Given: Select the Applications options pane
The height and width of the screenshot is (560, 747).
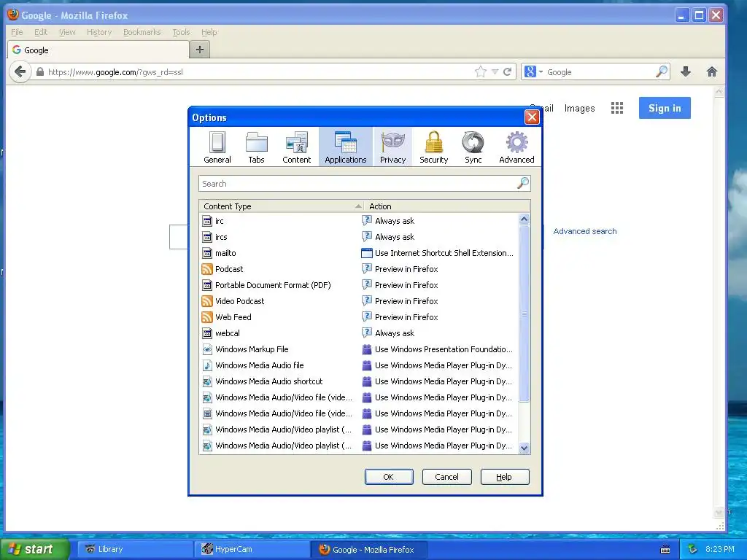Looking at the screenshot, I should tap(345, 147).
